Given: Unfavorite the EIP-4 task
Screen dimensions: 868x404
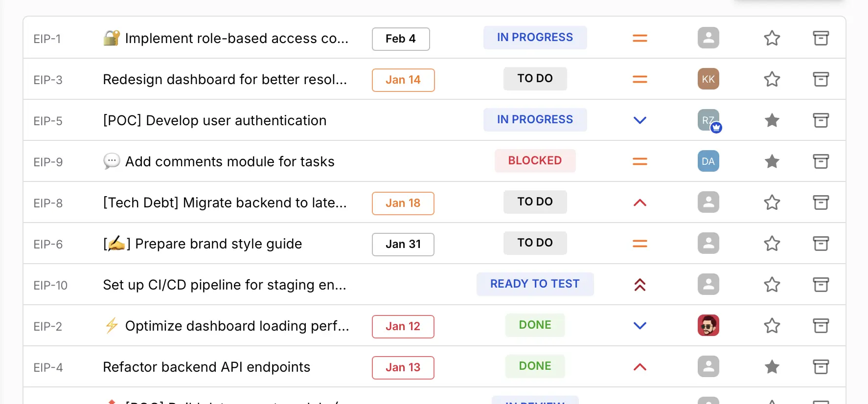Looking at the screenshot, I should click(772, 366).
